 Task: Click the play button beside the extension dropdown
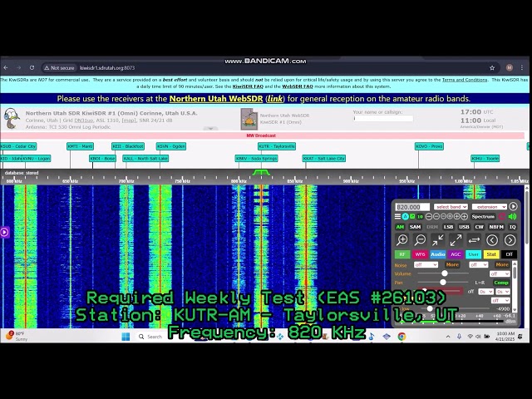[x=513, y=206]
